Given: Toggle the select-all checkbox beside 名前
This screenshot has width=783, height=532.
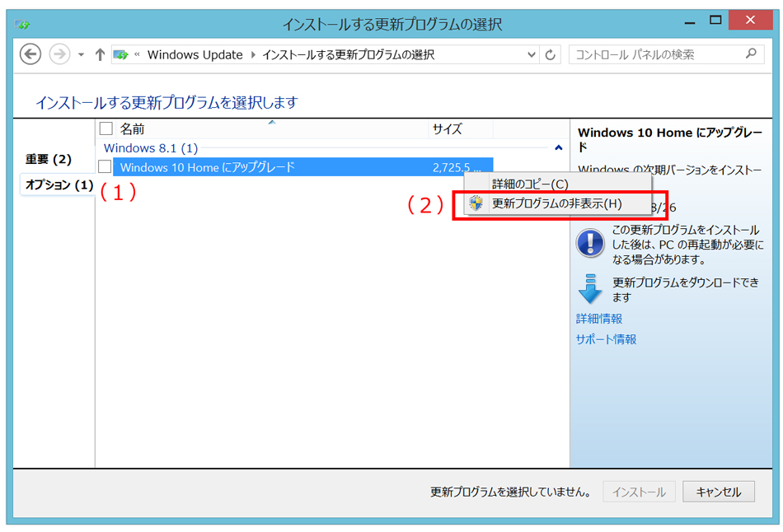Looking at the screenshot, I should [x=105, y=128].
